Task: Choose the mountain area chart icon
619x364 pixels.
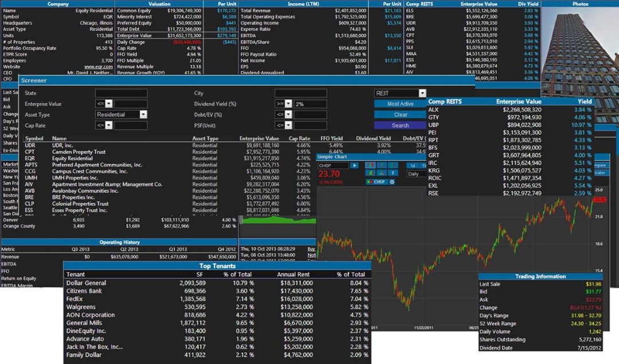Action: (381, 173)
